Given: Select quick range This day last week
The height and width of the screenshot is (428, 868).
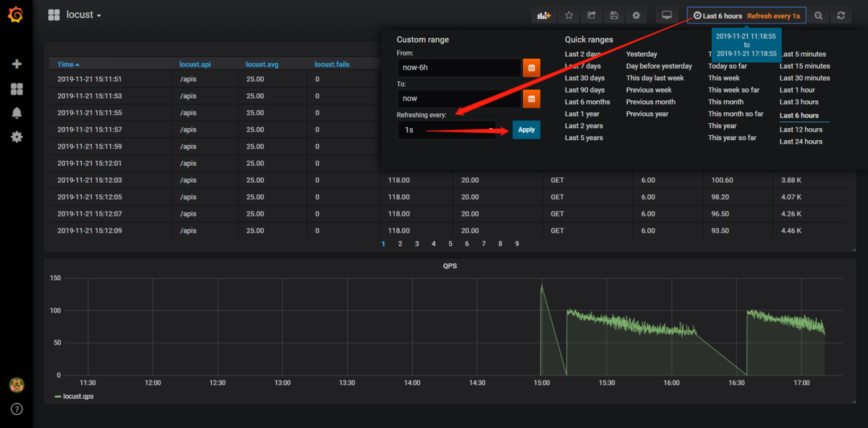Looking at the screenshot, I should tap(655, 78).
